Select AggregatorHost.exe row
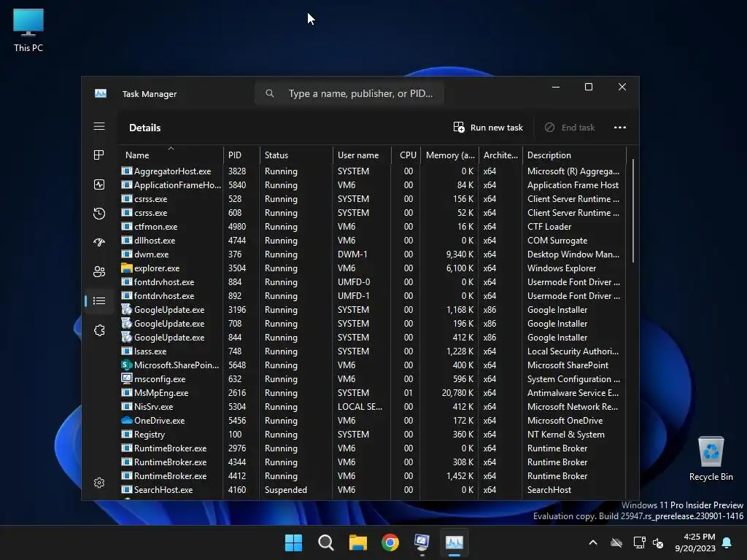The width and height of the screenshot is (747, 560). coord(371,171)
